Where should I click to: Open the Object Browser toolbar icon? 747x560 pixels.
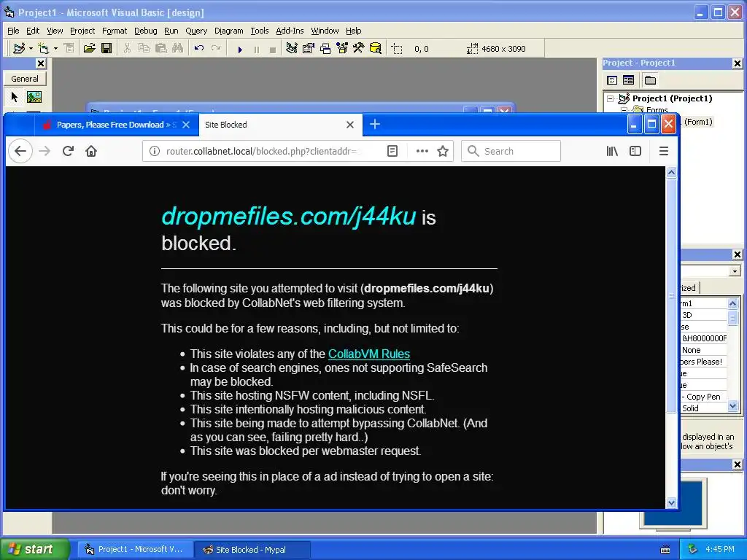(342, 49)
